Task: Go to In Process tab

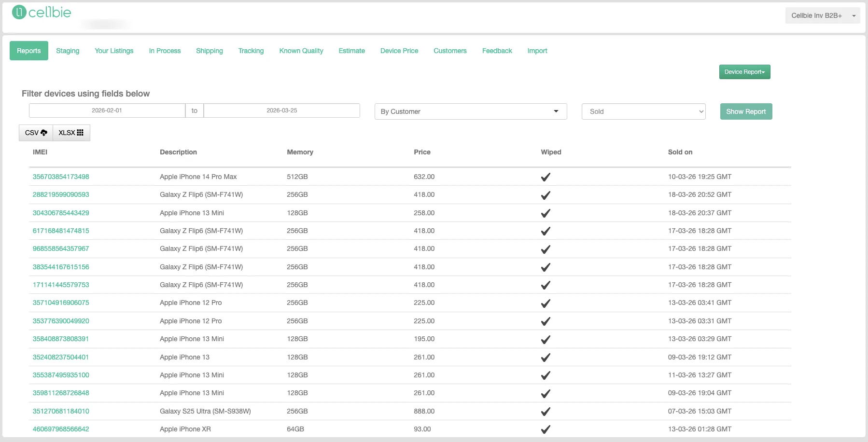Action: 165,51
